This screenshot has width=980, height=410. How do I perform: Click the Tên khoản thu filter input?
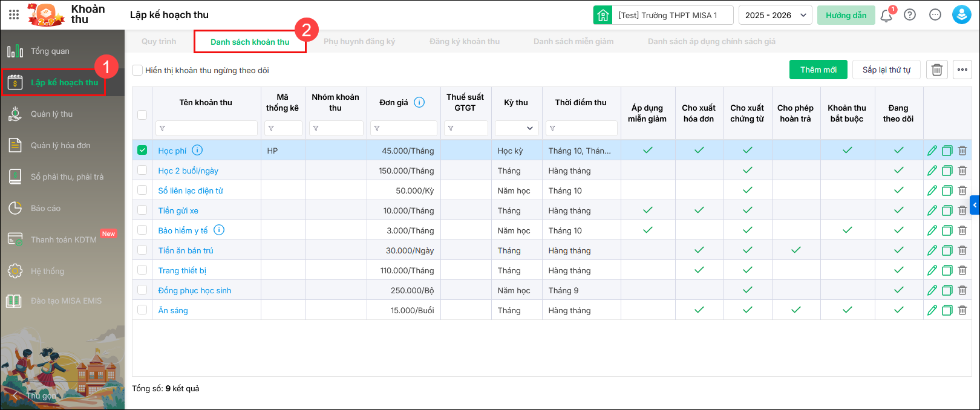pyautogui.click(x=207, y=128)
